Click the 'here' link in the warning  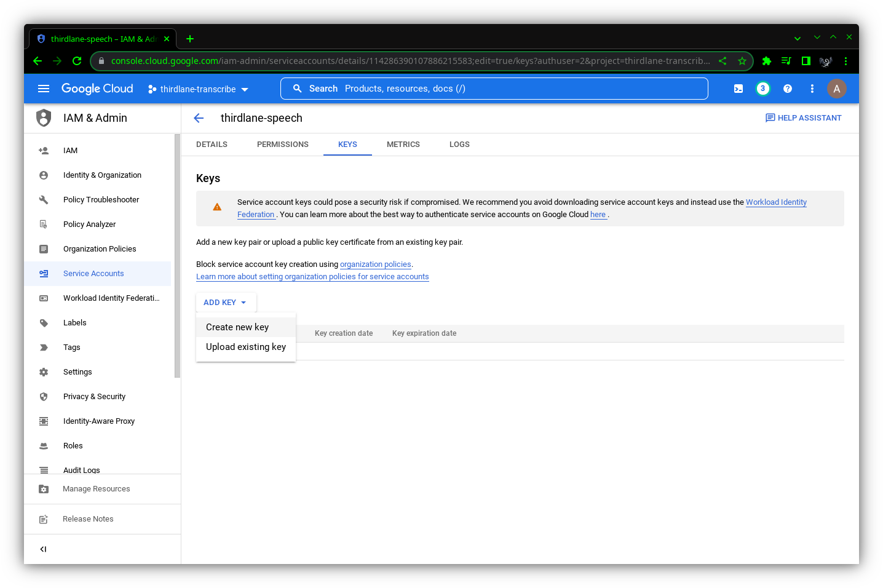598,215
